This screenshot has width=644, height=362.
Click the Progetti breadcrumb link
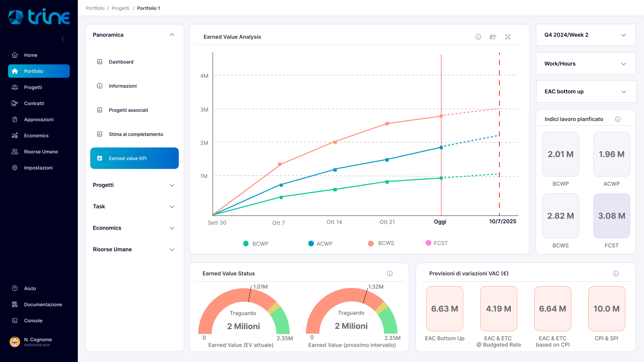click(x=120, y=8)
